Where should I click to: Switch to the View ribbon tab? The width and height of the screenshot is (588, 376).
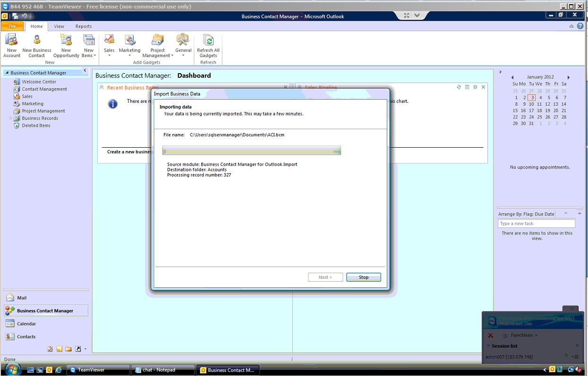[59, 26]
